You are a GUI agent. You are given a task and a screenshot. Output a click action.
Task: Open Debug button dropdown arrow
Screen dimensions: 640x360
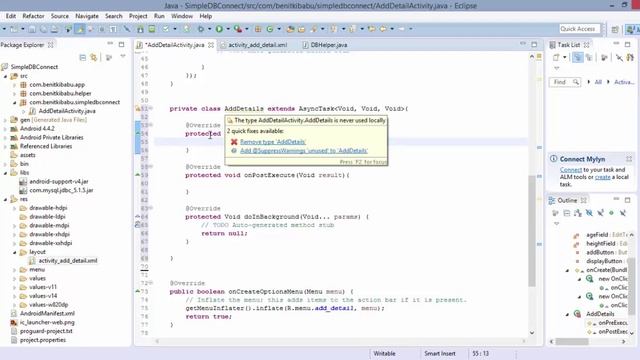tap(209, 29)
